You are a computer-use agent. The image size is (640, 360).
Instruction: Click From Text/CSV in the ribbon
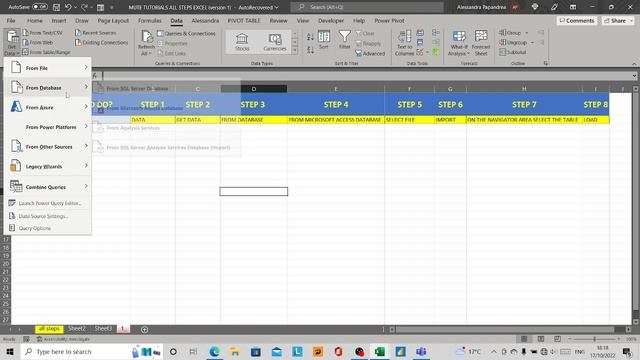(42, 33)
